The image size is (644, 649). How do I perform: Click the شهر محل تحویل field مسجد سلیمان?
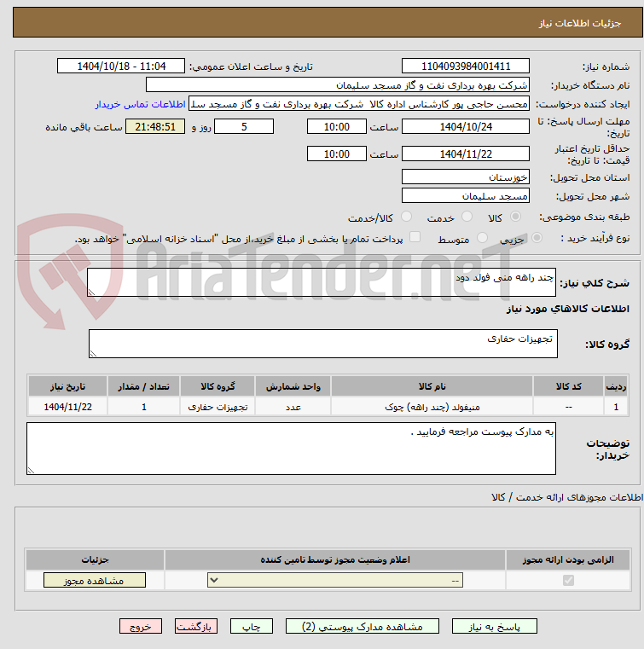466,196
